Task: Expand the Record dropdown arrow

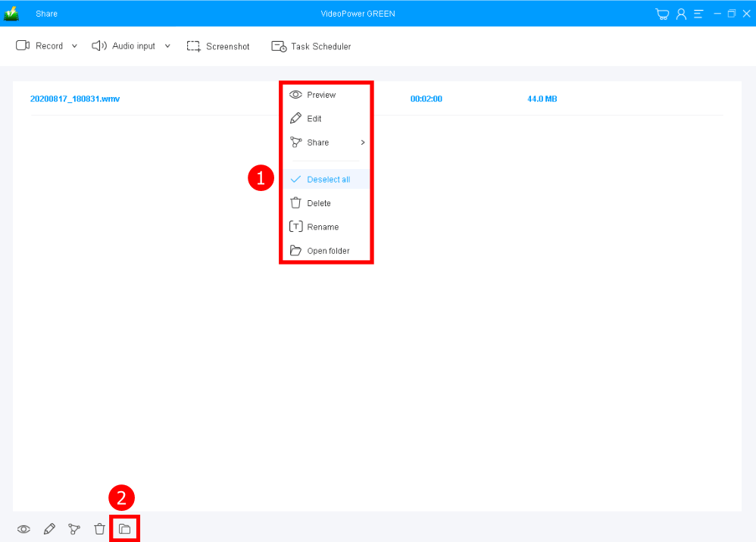Action: (x=74, y=45)
